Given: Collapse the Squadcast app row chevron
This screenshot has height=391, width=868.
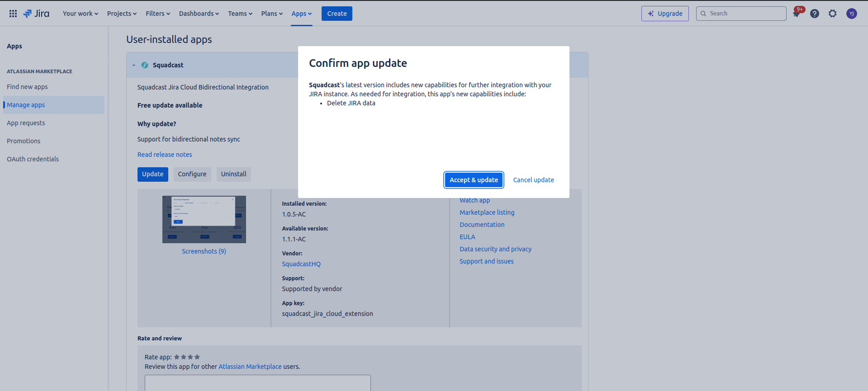Looking at the screenshot, I should coord(134,65).
